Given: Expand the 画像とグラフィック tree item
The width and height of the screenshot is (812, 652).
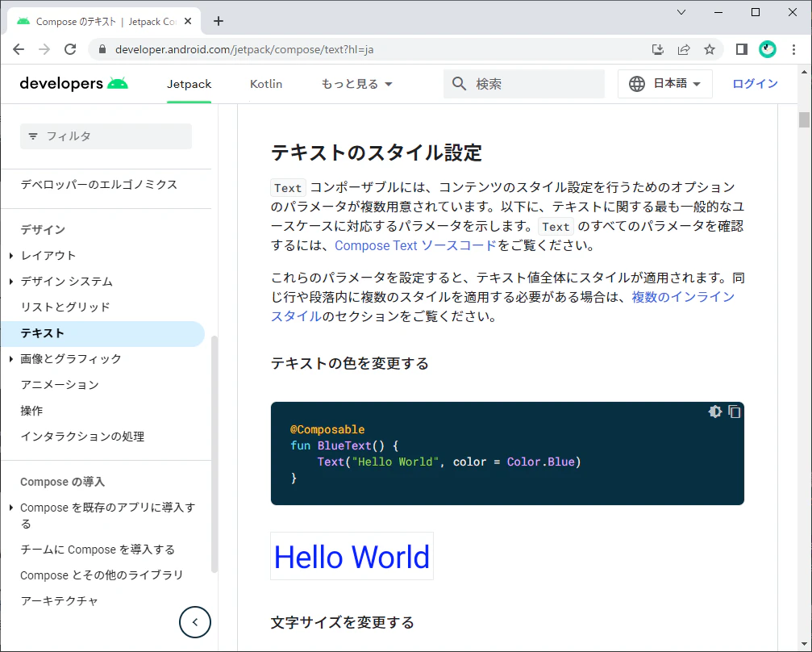Looking at the screenshot, I should coord(10,358).
